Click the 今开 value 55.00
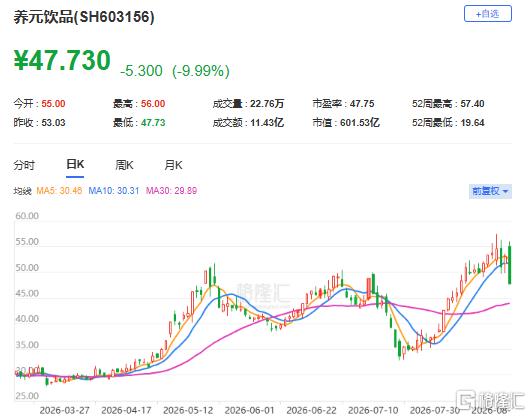Image resolution: width=531 pixels, height=417 pixels. point(53,104)
